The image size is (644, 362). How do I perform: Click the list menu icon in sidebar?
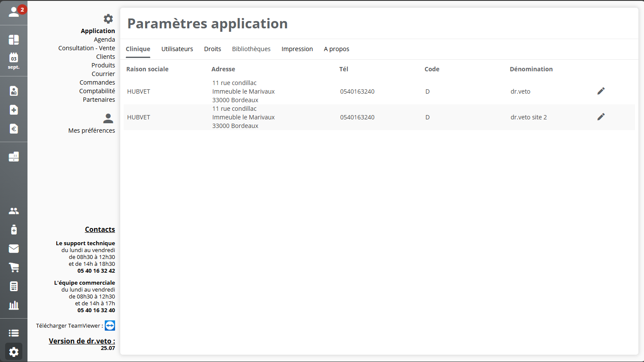click(14, 333)
